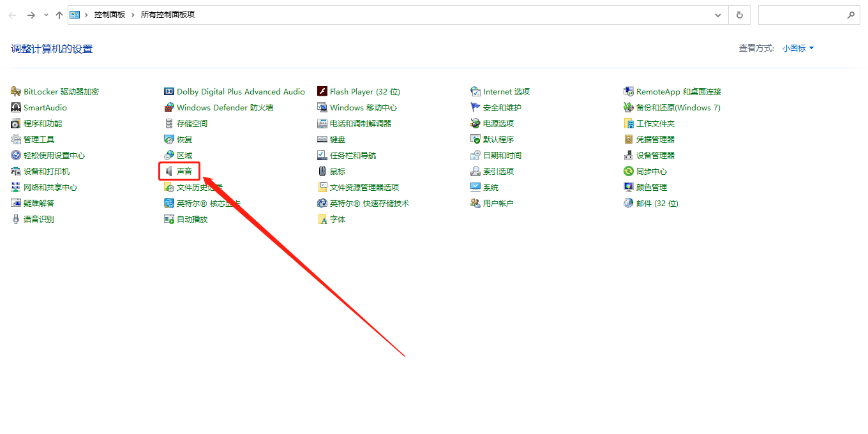The height and width of the screenshot is (434, 868).
Task: Open the 设备管理器 link
Action: [655, 156]
